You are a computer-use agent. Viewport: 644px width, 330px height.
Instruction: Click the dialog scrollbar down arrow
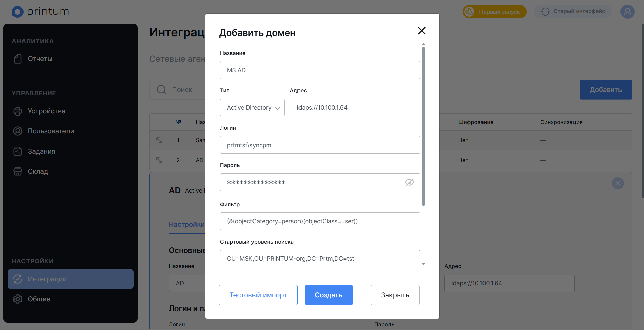[x=423, y=264]
